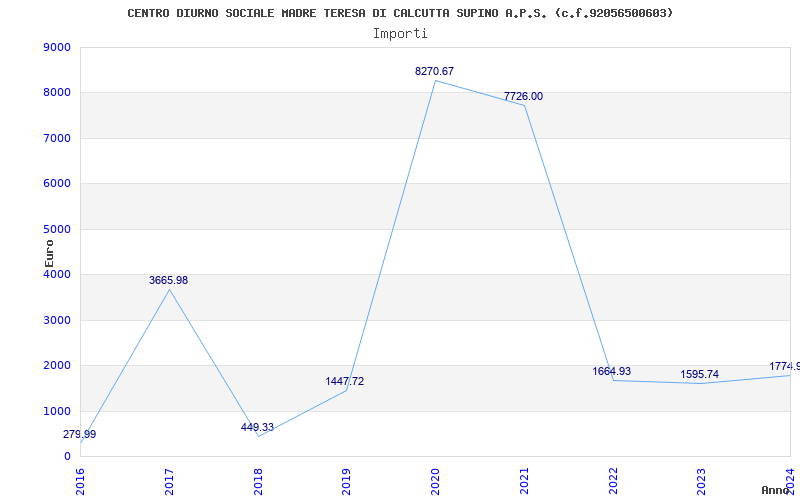Image resolution: width=800 pixels, height=500 pixels.
Task: Click the data label 1664.93
Action: (x=612, y=371)
